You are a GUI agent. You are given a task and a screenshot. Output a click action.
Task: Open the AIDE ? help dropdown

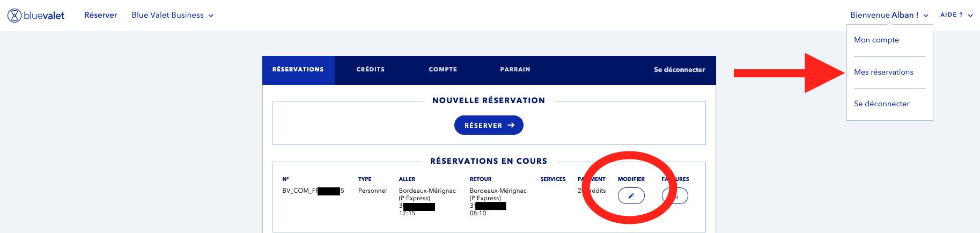(956, 15)
